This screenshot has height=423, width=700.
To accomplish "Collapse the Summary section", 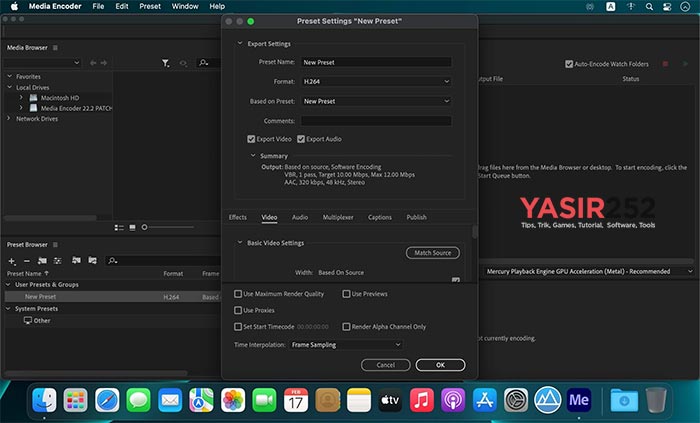I will [253, 156].
